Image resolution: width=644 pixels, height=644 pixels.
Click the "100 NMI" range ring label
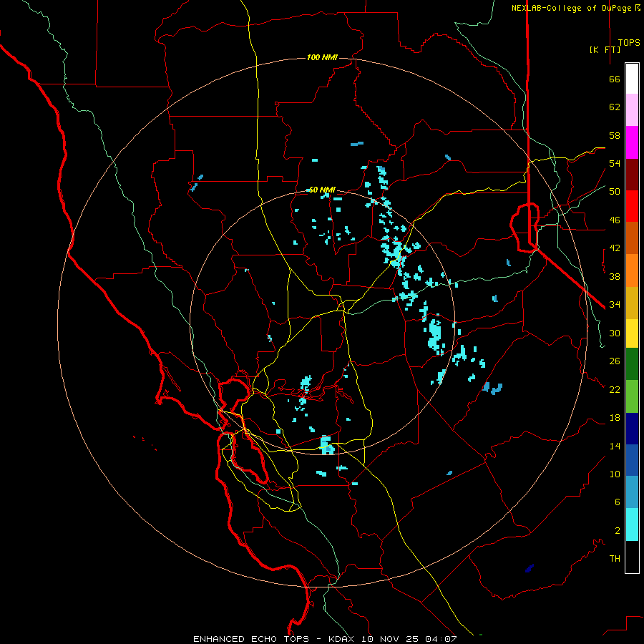pos(322,57)
